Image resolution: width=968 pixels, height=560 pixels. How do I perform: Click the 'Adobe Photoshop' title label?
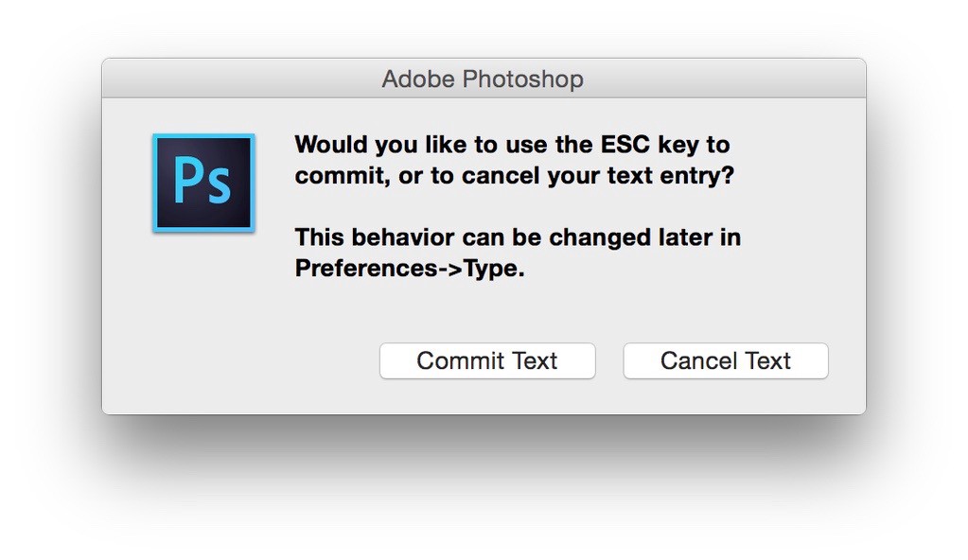pos(483,79)
